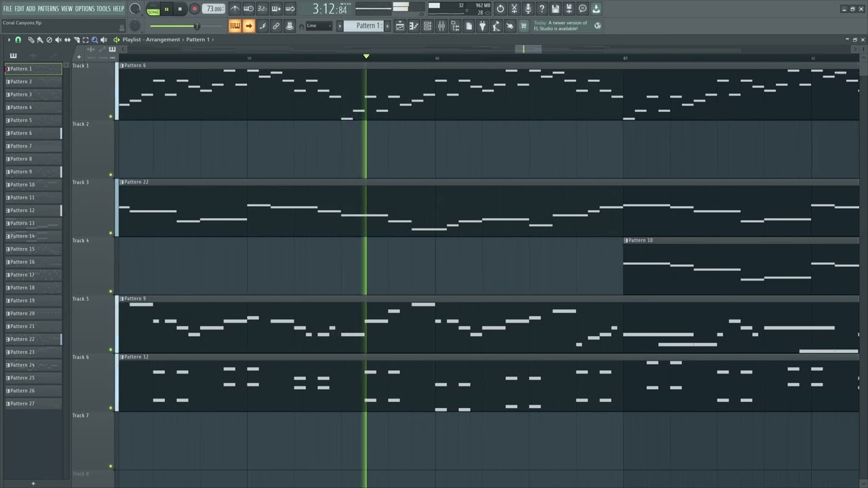Open the HELP menu
The height and width of the screenshot is (488, 868).
coord(118,9)
